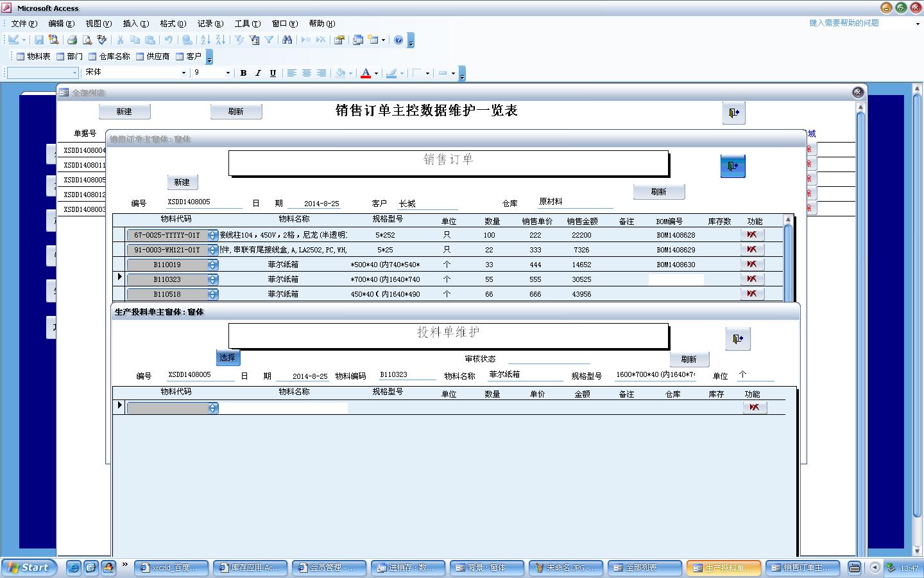Image resolution: width=924 pixels, height=578 pixels.
Task: Click 新建 button in 销售订单 form
Action: pyautogui.click(x=182, y=182)
